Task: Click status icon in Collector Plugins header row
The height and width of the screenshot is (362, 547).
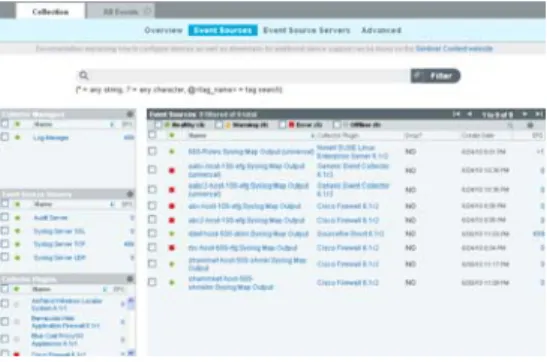Action: pyautogui.click(x=16, y=289)
